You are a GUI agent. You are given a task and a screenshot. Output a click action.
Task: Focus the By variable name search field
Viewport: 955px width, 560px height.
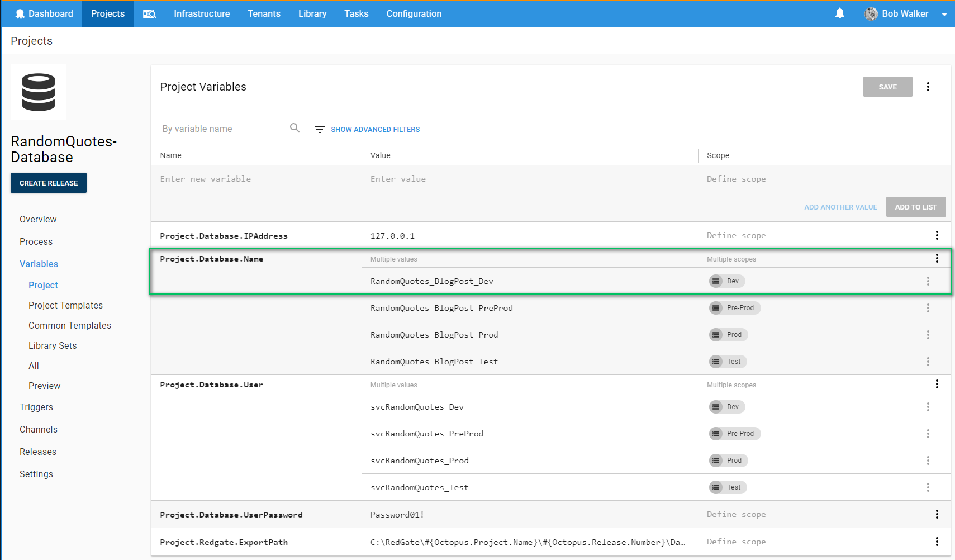pyautogui.click(x=224, y=129)
